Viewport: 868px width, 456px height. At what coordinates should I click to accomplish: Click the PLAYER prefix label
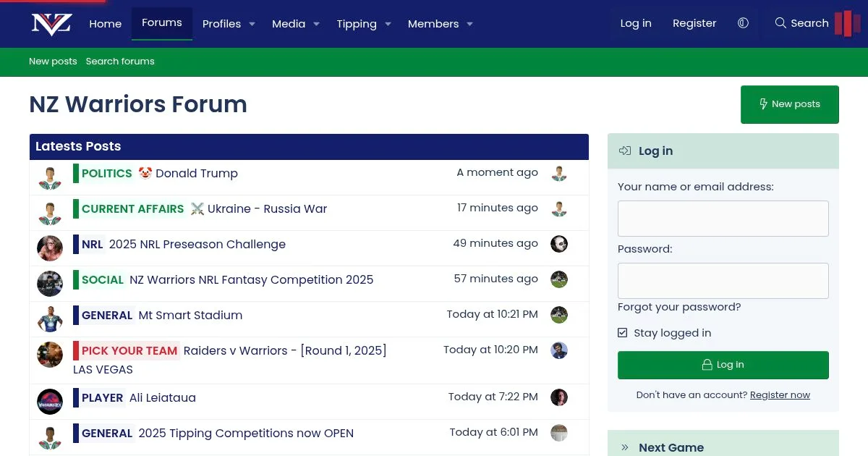[99, 397]
